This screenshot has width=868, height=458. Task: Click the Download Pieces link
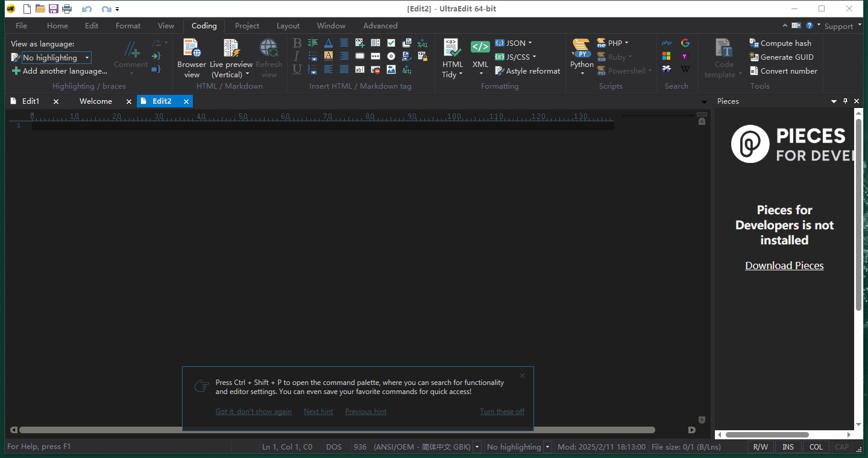[x=784, y=266]
